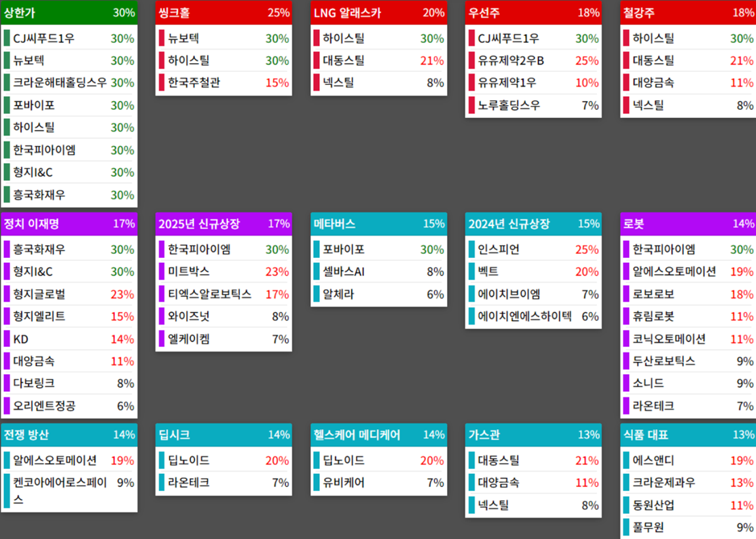
Task: Click 뉴보텍 row in 상한가 card
Action: click(69, 60)
